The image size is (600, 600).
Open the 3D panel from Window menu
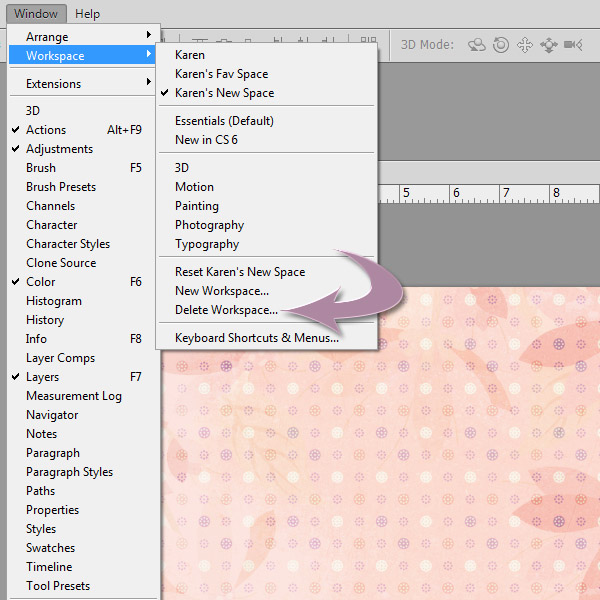click(81, 111)
